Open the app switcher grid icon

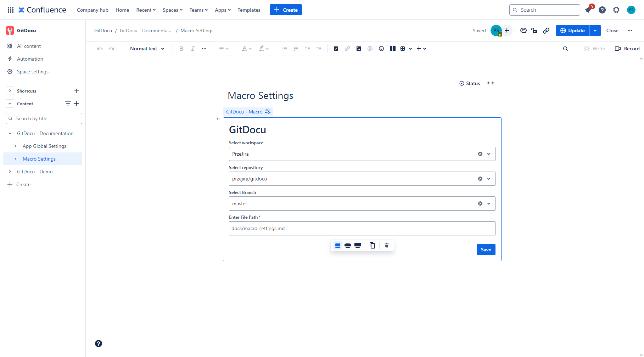(11, 10)
